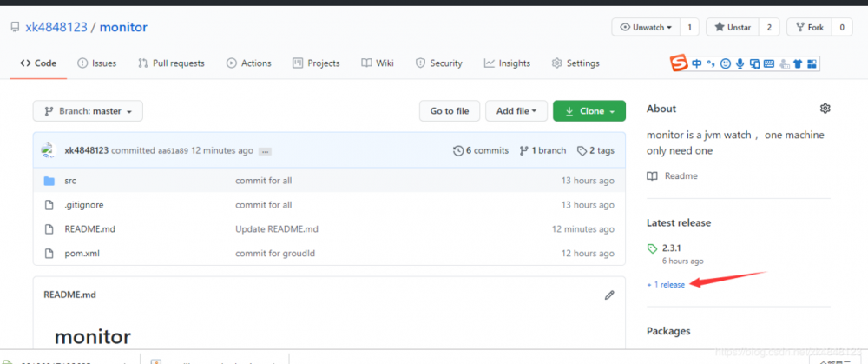Open the Insights tab

(507, 63)
